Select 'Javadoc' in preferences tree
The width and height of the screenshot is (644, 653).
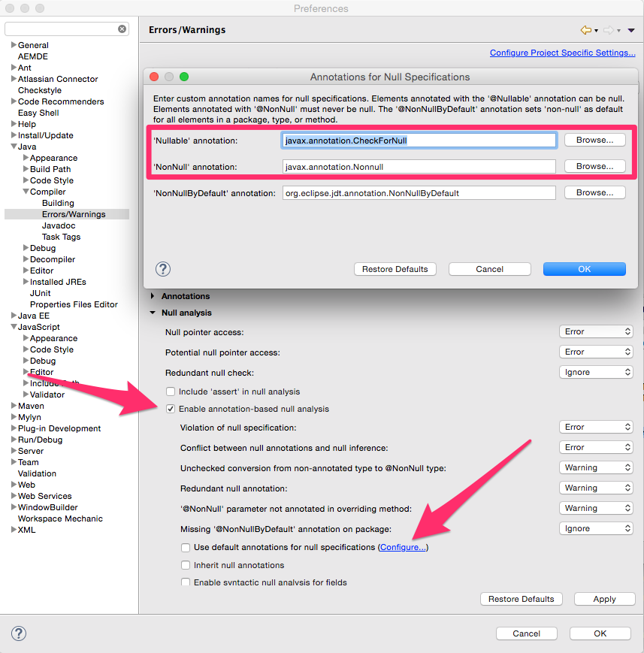click(x=57, y=225)
